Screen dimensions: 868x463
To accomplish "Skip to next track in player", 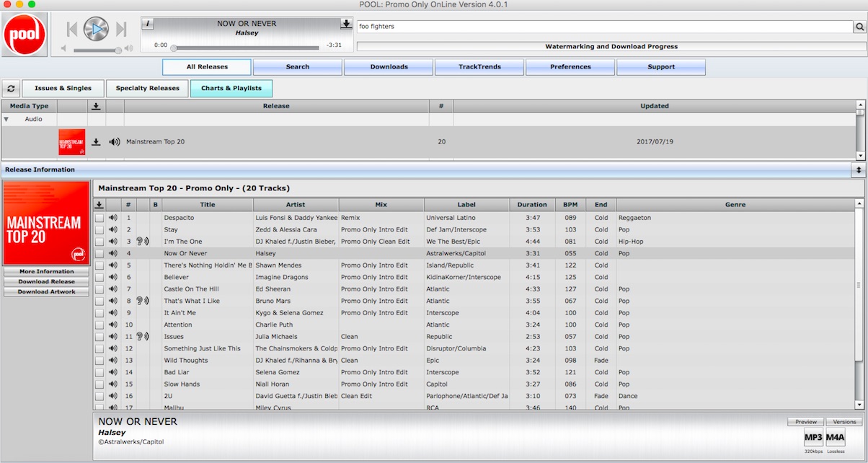I will 120,29.
